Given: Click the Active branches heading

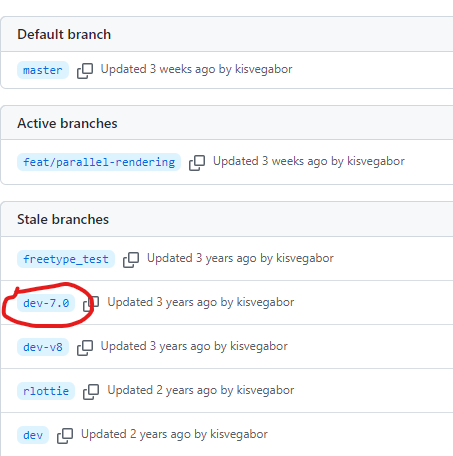Looking at the screenshot, I should [x=67, y=123].
